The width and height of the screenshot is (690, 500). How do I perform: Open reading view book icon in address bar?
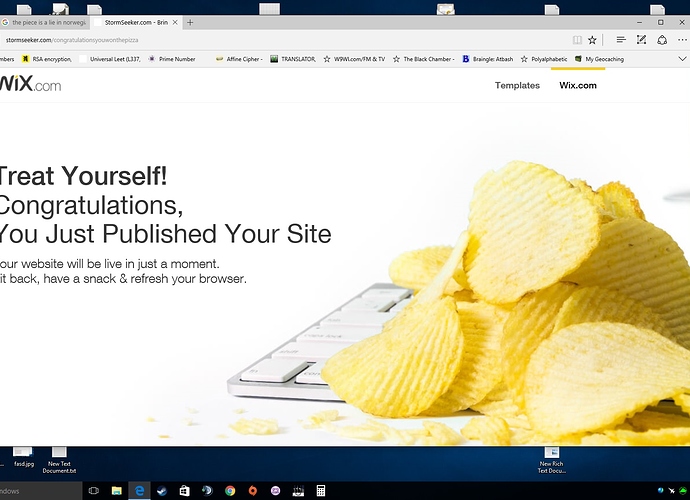click(x=576, y=40)
